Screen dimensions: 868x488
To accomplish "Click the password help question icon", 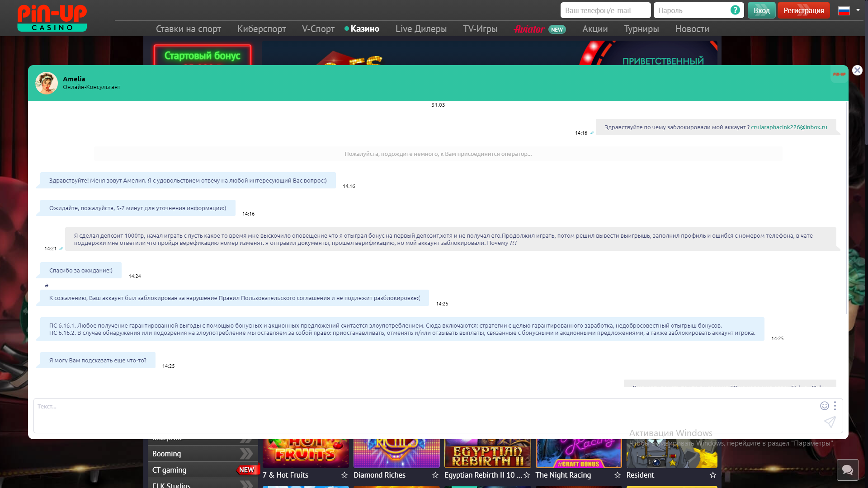I will tap(735, 10).
